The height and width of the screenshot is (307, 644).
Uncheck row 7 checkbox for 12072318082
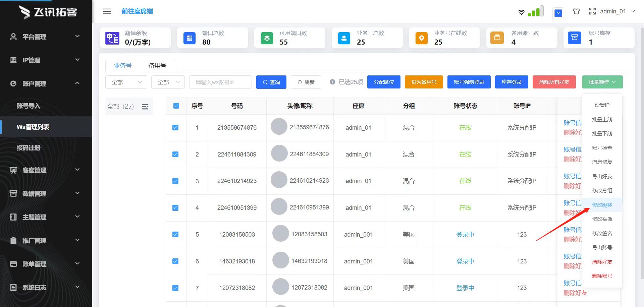pos(175,288)
